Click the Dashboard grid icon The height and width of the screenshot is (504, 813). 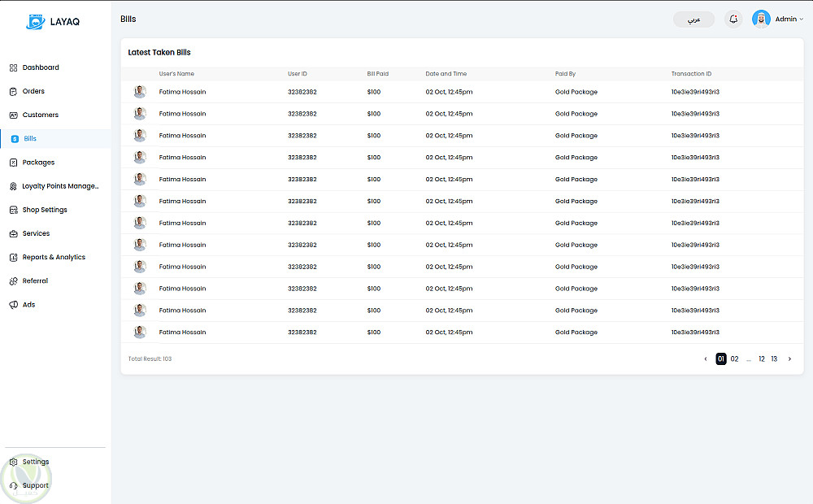pos(14,67)
